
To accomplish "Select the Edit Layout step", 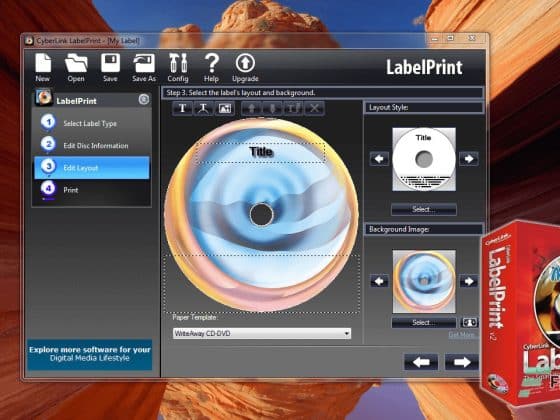I will pyautogui.click(x=91, y=168).
